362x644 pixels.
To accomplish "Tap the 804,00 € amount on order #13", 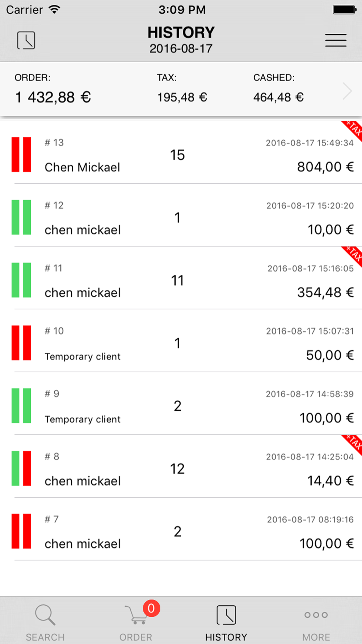I will [x=325, y=167].
